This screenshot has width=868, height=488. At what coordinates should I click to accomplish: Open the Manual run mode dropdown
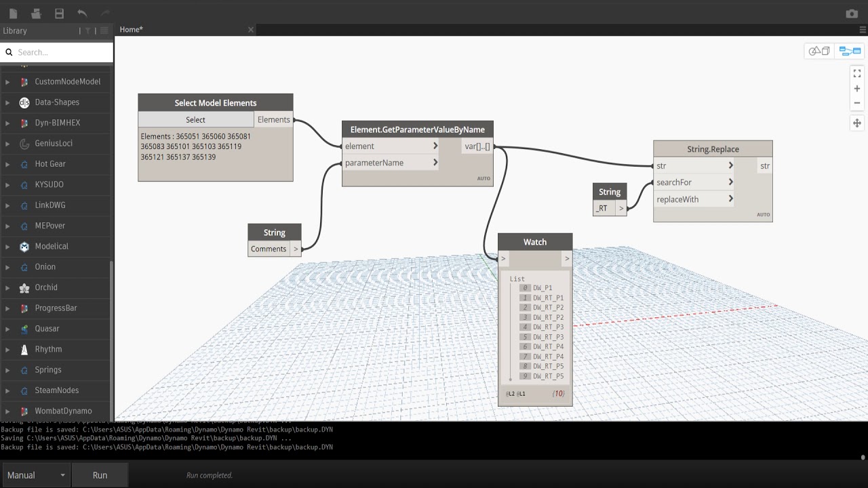click(x=36, y=475)
